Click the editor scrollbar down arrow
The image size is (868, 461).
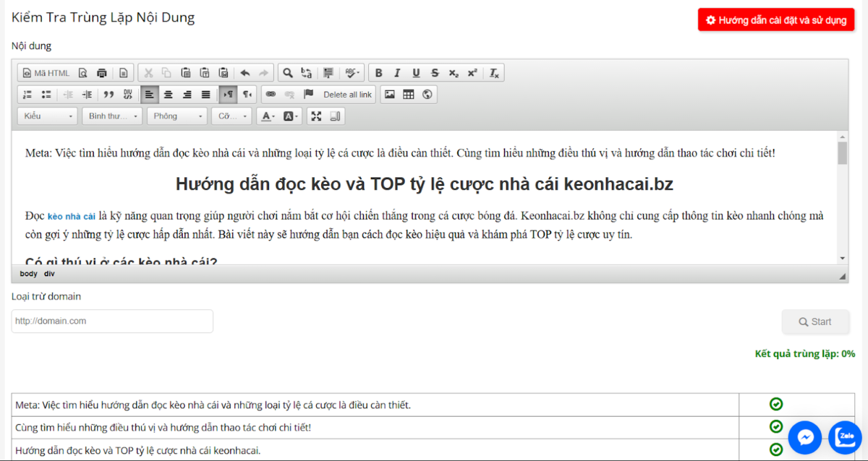click(x=842, y=258)
